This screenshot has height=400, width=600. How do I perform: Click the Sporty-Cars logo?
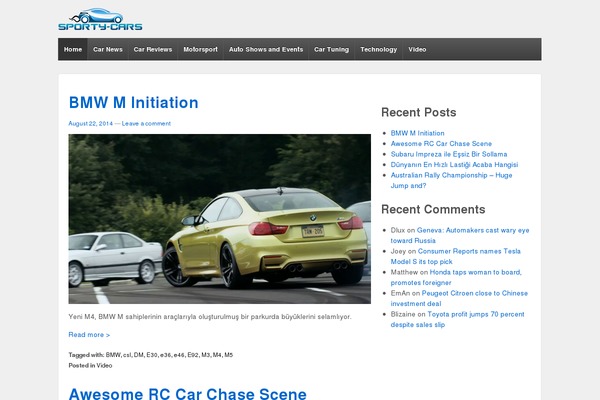(x=100, y=19)
